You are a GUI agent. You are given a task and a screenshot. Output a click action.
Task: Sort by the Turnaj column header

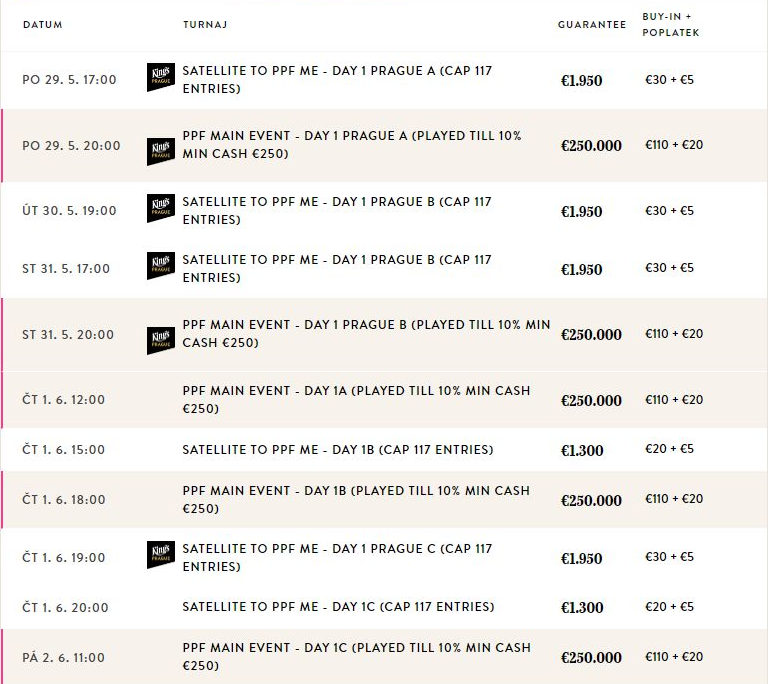pos(205,24)
